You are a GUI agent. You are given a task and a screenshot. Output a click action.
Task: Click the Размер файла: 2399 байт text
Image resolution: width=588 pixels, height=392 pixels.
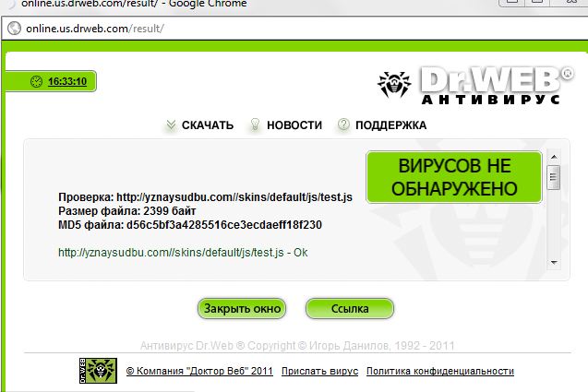tap(126, 211)
